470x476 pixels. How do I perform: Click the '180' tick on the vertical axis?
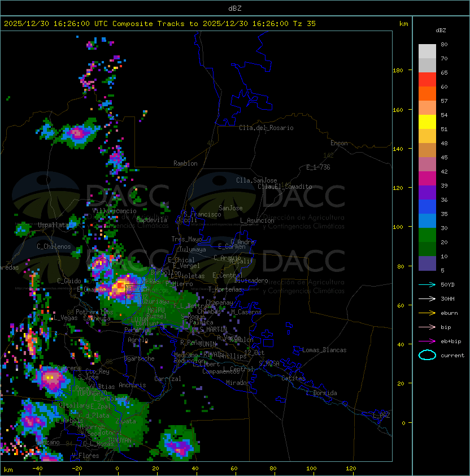coord(398,71)
